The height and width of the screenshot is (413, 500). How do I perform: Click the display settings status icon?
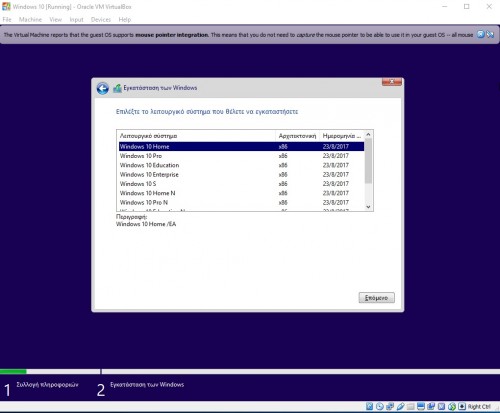pyautogui.click(x=421, y=406)
